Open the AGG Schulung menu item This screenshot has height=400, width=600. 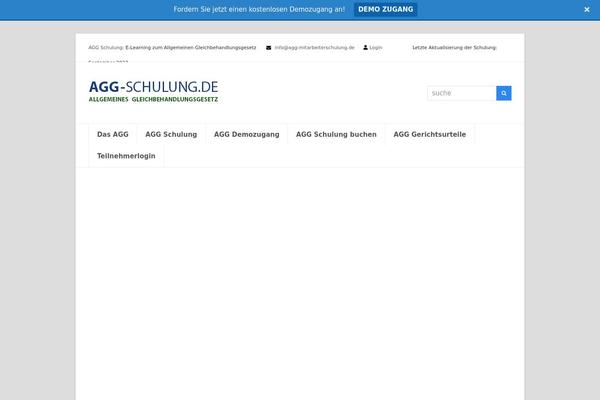pos(171,134)
